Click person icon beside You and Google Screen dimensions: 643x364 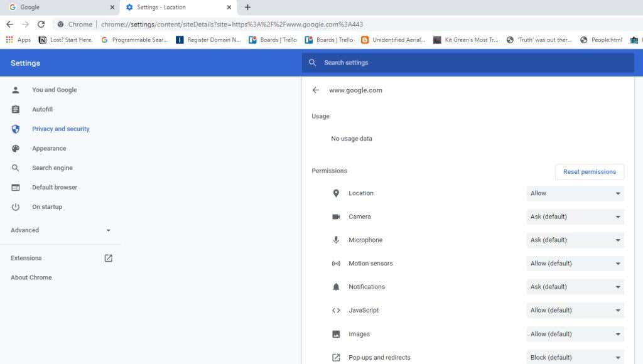(16, 90)
